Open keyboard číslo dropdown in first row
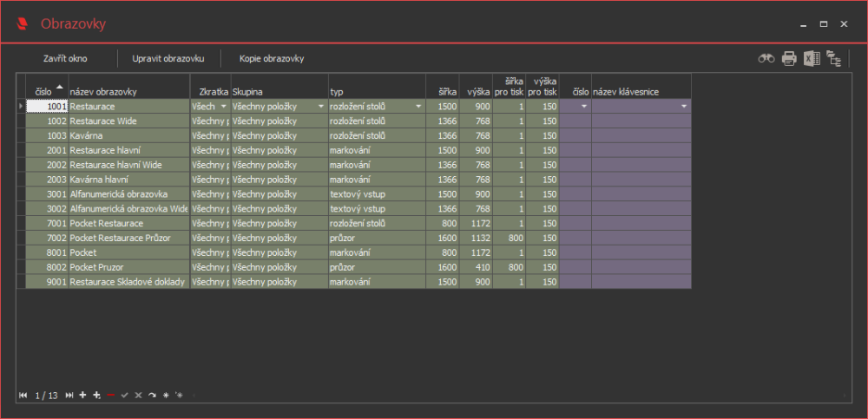The height and width of the screenshot is (419, 868). click(584, 107)
